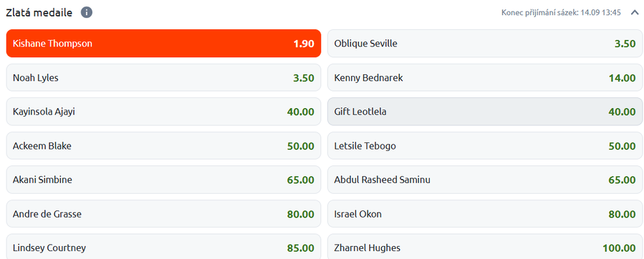Select Oblique Seville at odds 3.50
Screen dimensions: 644x259
[485, 44]
